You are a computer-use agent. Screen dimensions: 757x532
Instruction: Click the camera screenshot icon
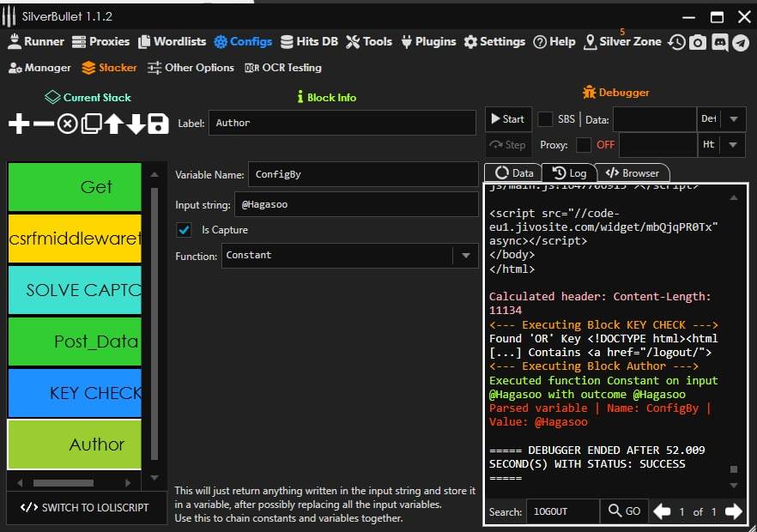698,42
